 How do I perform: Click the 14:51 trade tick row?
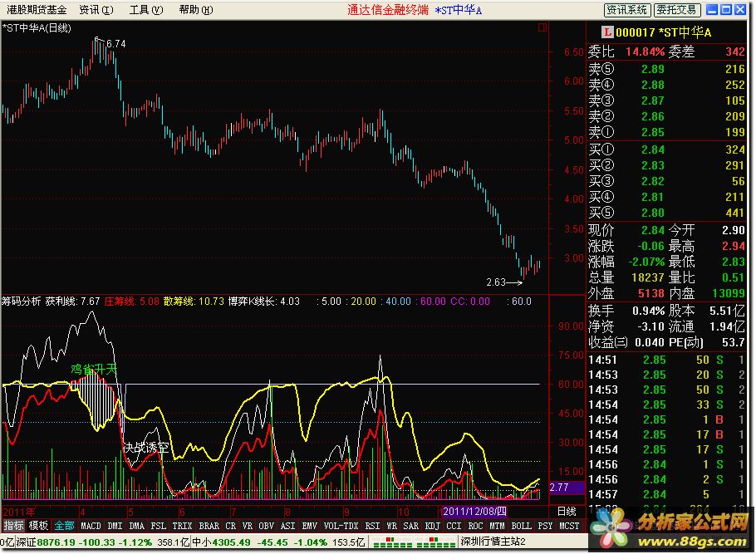coord(666,360)
